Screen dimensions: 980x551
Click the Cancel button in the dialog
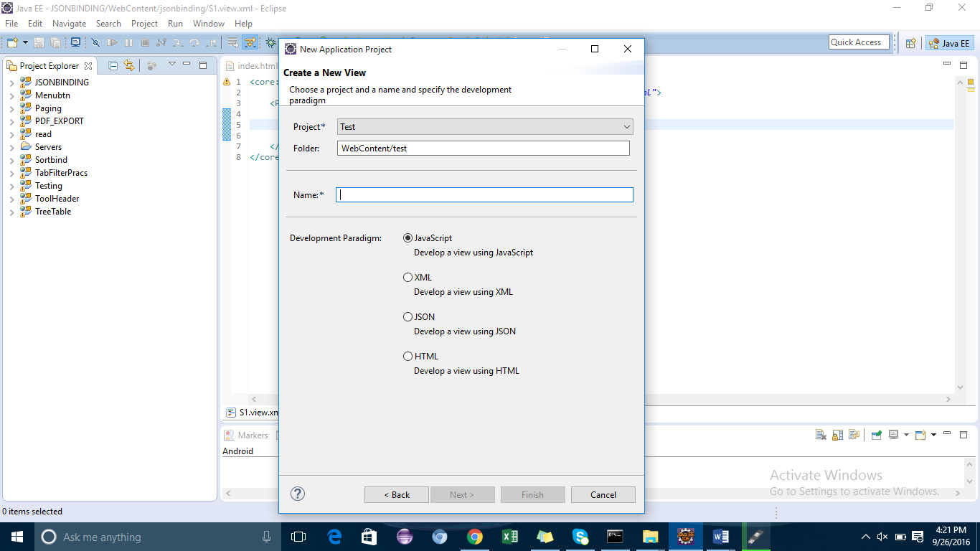[x=603, y=494]
